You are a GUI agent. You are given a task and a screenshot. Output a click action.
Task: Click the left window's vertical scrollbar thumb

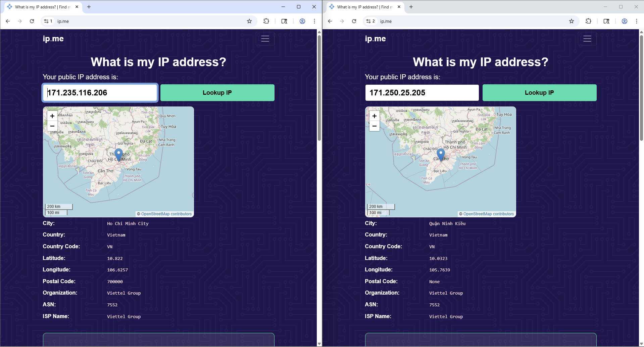point(319,87)
